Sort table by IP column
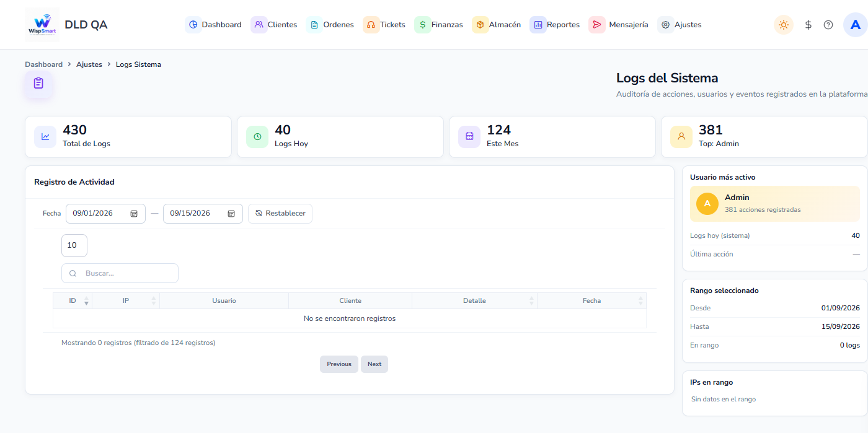The image size is (868, 433). click(126, 300)
